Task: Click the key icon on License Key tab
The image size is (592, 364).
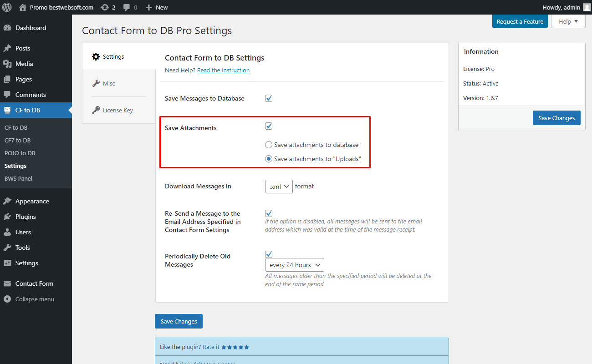Action: 96,110
